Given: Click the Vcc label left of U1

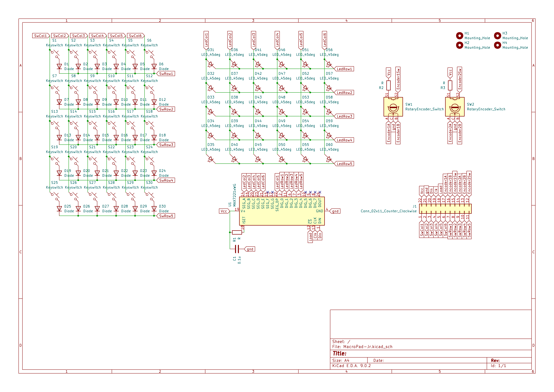Looking at the screenshot, I should (x=224, y=211).
